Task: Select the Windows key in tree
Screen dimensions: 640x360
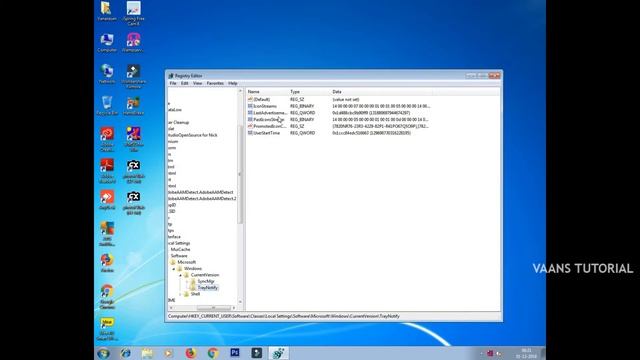Action: (193, 269)
